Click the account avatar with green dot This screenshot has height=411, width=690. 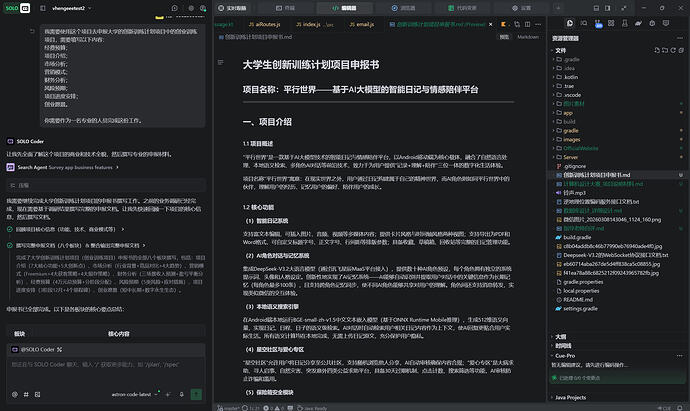pyautogui.click(x=203, y=8)
